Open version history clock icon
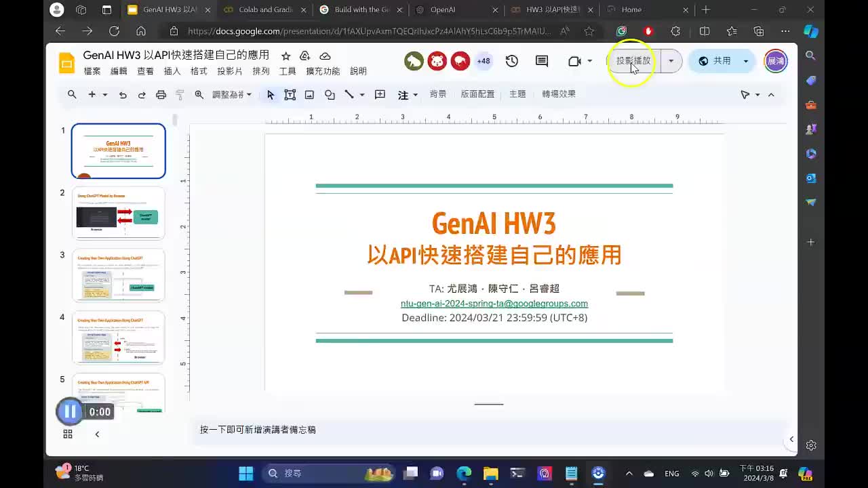This screenshot has height=488, width=868. (x=512, y=61)
